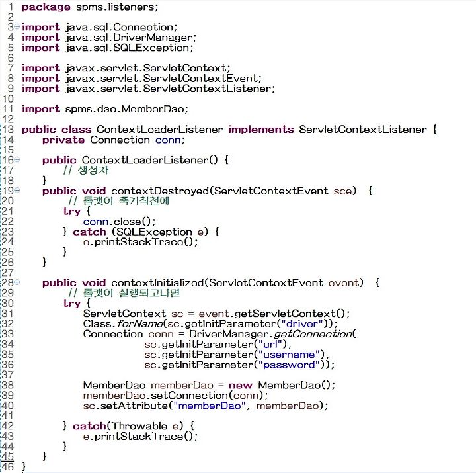This screenshot has width=476, height=473.
Task: Click 'javax.servlet.ServletContext;' on line 7
Action: point(148,68)
